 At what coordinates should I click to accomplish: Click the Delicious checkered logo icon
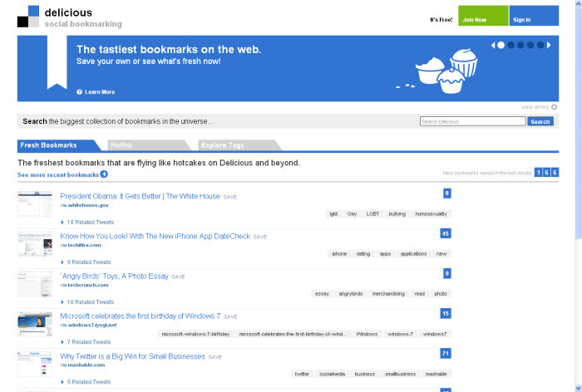[x=27, y=17]
